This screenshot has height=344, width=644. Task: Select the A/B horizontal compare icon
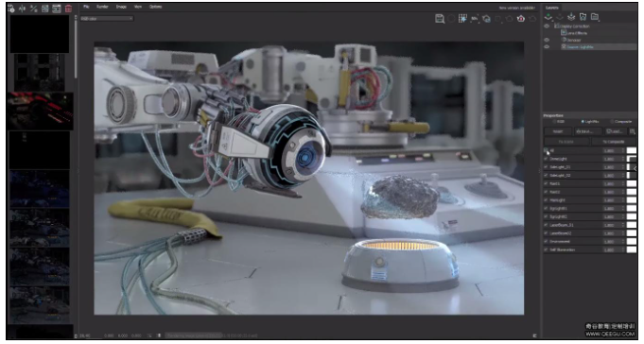[x=23, y=9]
